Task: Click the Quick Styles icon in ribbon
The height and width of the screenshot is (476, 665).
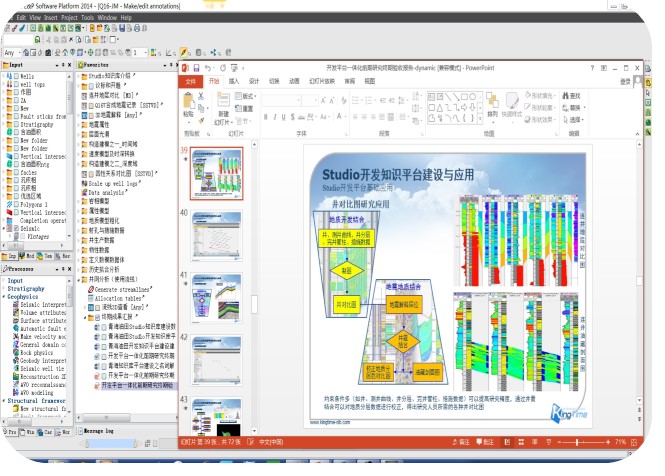Action: 512,101
